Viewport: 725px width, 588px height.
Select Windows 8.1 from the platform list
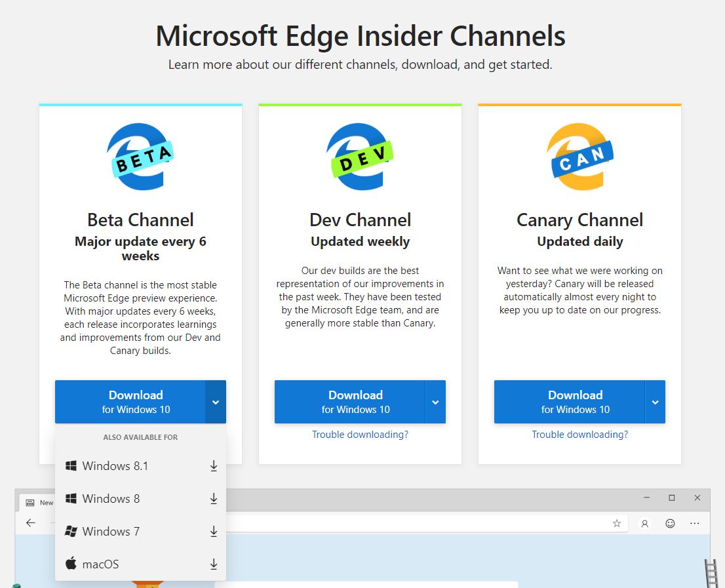coord(140,466)
